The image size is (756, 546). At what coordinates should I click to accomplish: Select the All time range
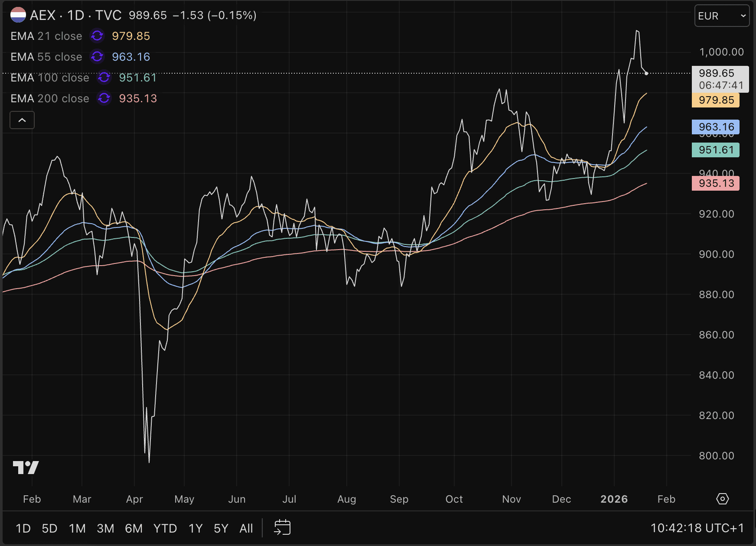[x=246, y=528]
